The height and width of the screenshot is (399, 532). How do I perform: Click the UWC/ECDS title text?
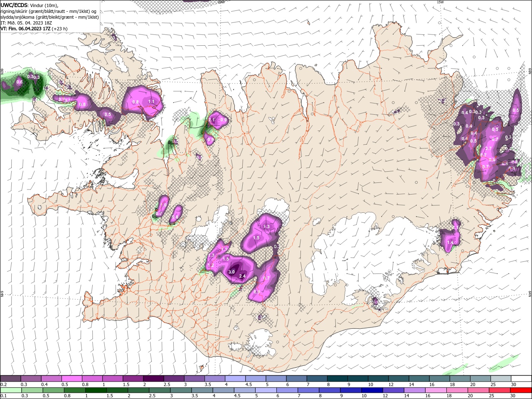tap(15, 5)
